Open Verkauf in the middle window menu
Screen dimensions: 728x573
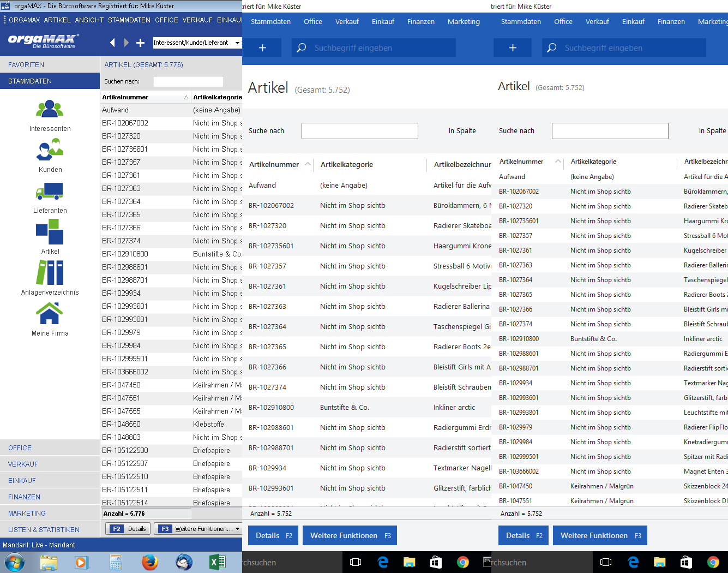click(347, 21)
